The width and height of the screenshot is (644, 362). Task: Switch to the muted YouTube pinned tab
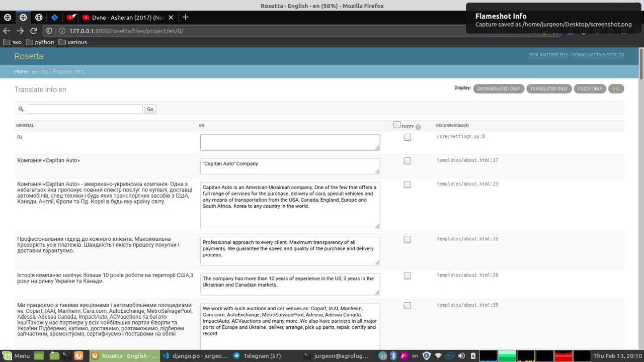pos(71,17)
